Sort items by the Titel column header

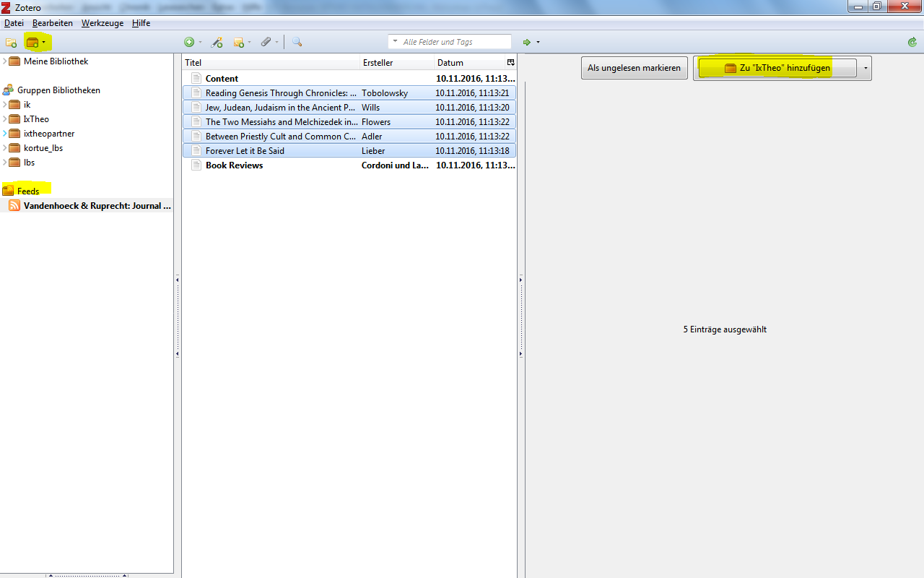[271, 63]
